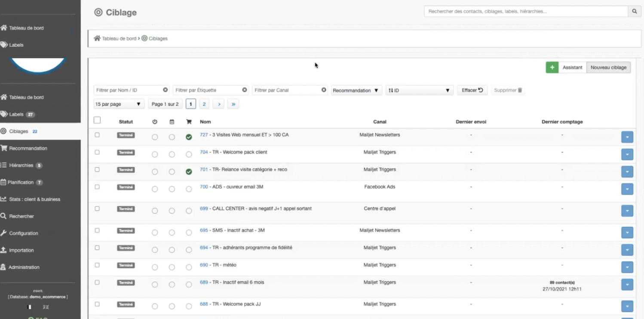Open action dropdown for row 690
Image resolution: width=644 pixels, height=319 pixels.
[x=627, y=267]
